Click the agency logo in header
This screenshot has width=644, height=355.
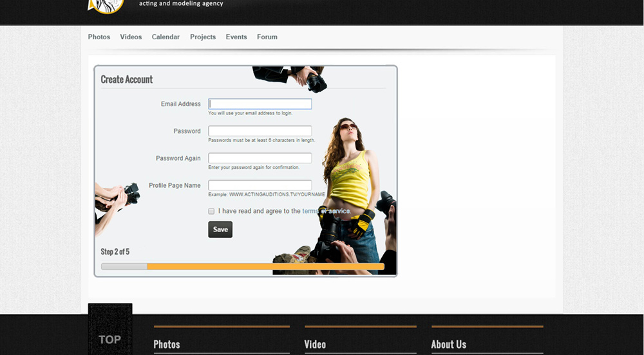pyautogui.click(x=106, y=6)
